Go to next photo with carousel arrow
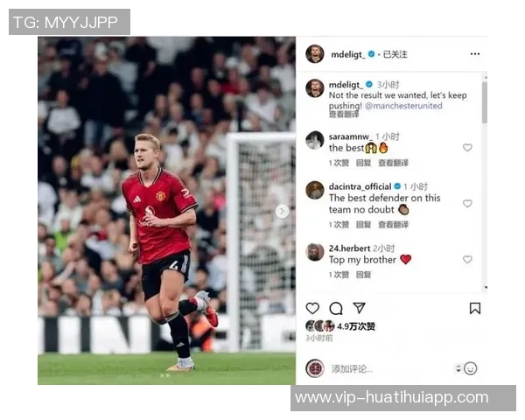The width and height of the screenshot is (525, 420). [x=283, y=211]
